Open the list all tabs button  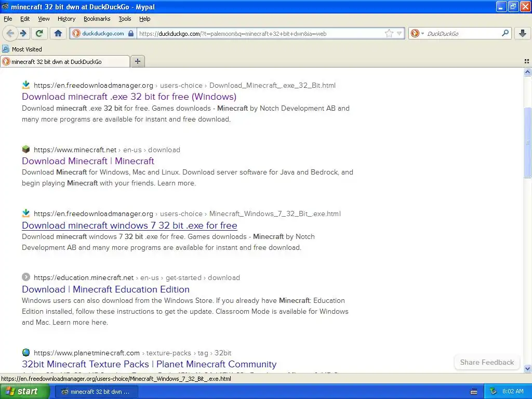tap(527, 61)
